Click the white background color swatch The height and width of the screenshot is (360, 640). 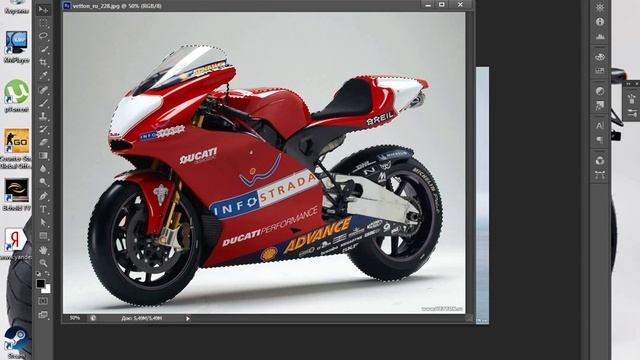coord(47,289)
